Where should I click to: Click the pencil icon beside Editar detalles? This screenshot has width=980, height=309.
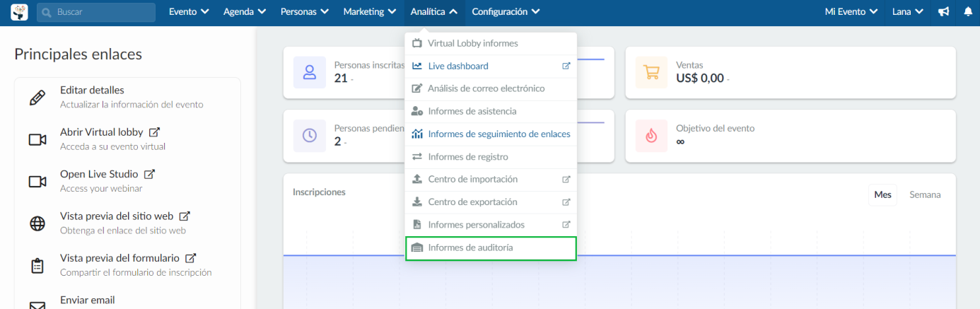(x=37, y=98)
